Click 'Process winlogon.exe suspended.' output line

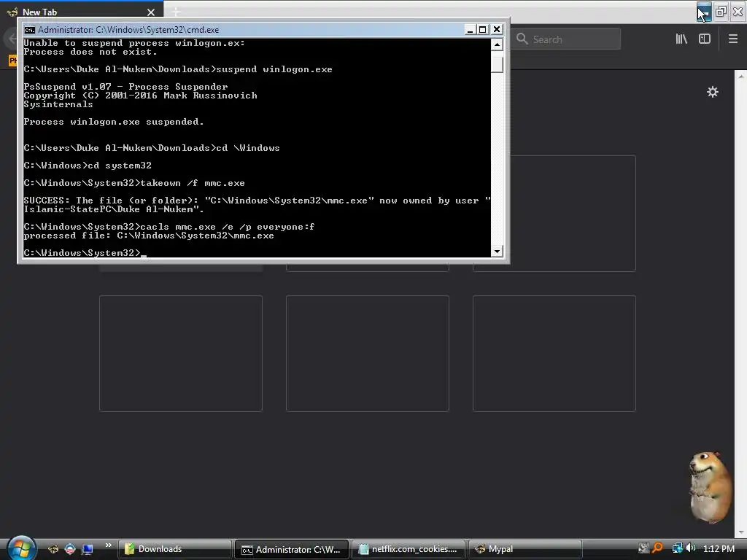coord(113,122)
